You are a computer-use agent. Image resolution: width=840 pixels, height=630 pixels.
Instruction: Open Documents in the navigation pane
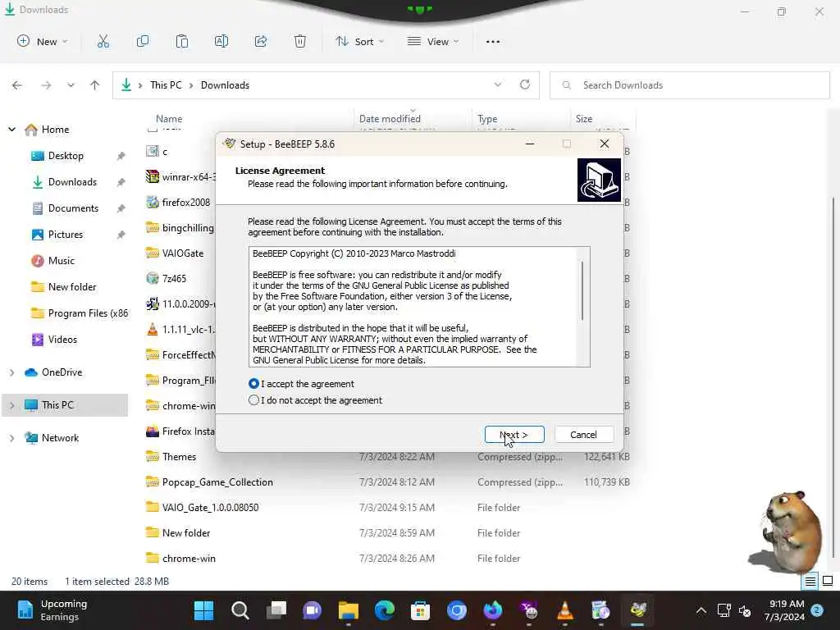[73, 208]
